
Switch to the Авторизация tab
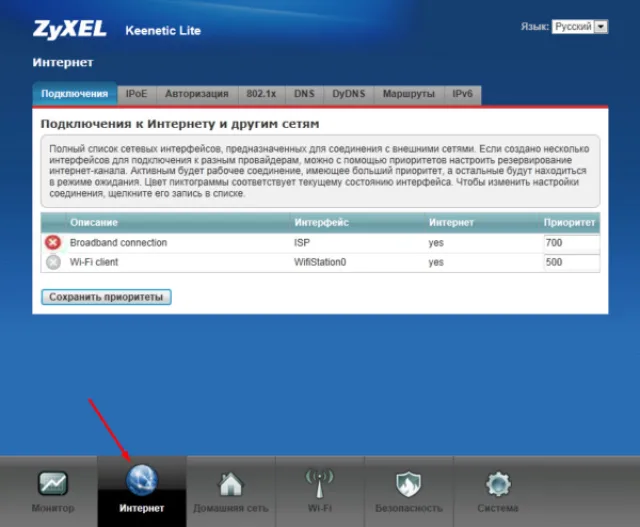pos(197,94)
